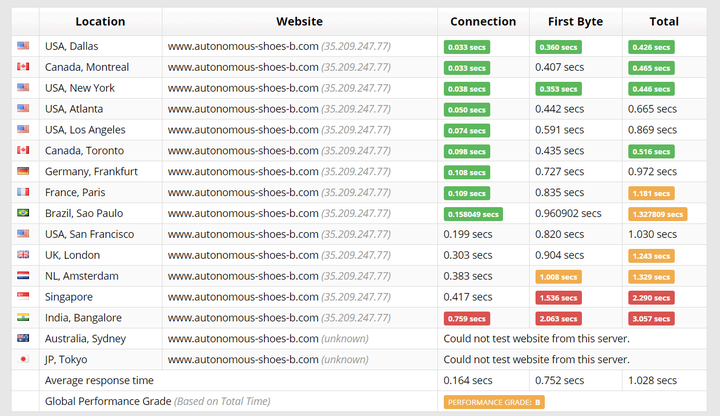Click the US flag beside USA, Atlanta
Image resolution: width=720 pixels, height=416 pixels.
[x=23, y=108]
